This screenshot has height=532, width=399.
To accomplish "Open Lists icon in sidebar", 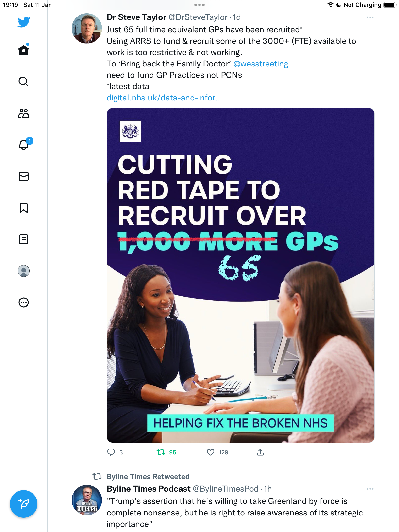I will click(24, 239).
